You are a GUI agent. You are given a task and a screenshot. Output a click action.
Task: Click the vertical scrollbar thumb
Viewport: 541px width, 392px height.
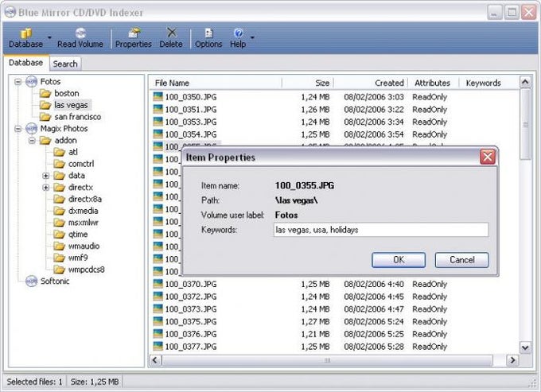point(525,124)
